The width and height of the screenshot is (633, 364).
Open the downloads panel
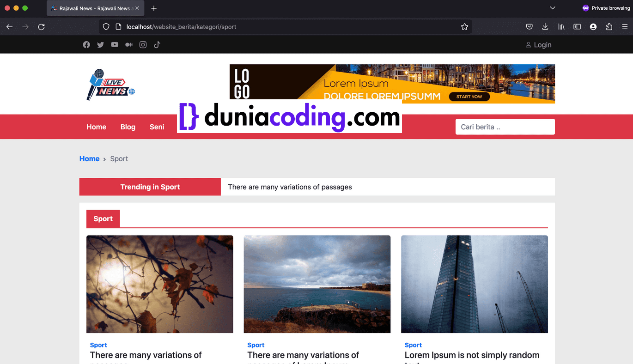[545, 27]
